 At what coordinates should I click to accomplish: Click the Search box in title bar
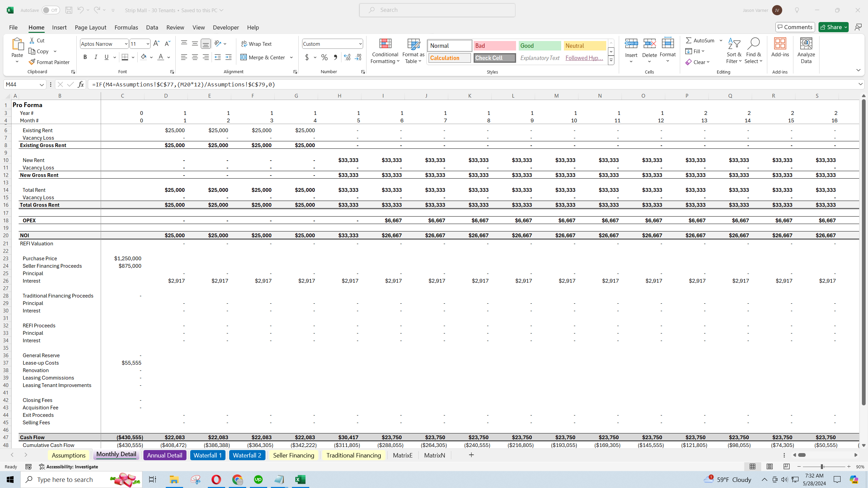(437, 10)
